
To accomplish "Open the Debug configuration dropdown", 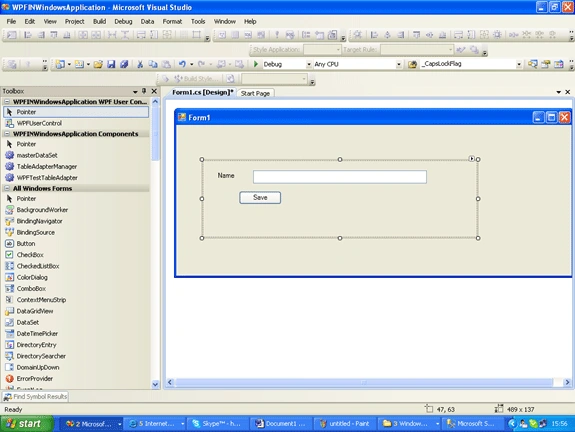I will [x=309, y=65].
